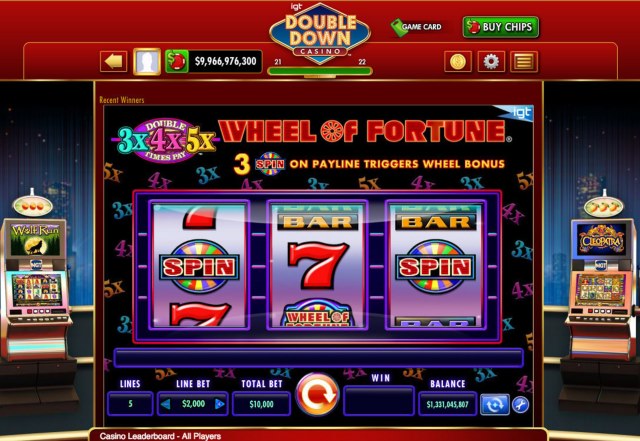The width and height of the screenshot is (640, 441).
Task: Open the wrench options icon
Action: (x=520, y=405)
